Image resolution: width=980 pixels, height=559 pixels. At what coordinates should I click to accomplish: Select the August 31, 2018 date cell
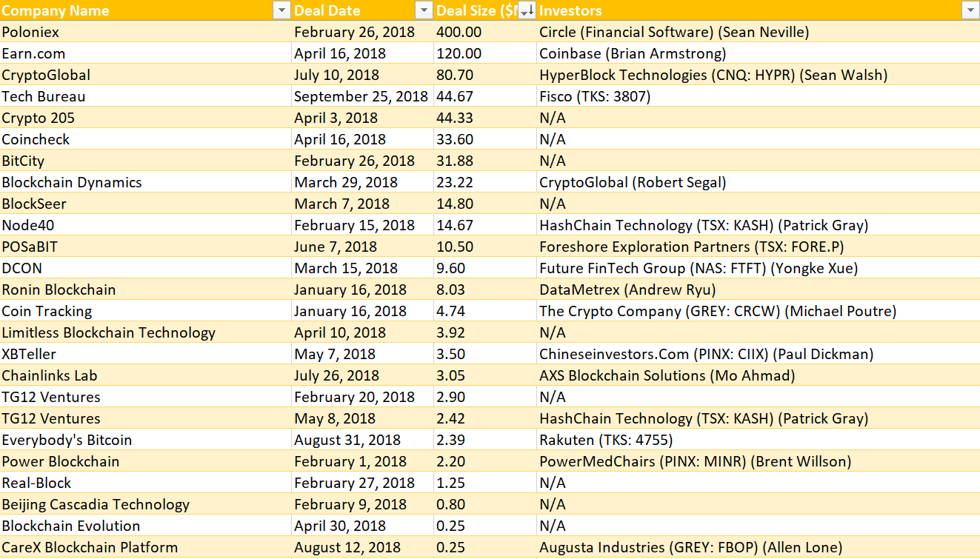tap(363, 440)
